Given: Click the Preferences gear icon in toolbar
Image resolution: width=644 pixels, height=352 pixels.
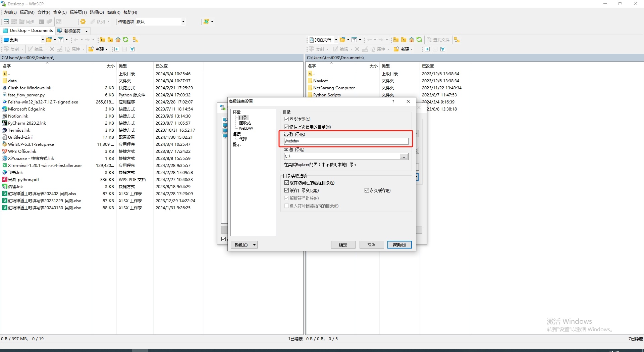Looking at the screenshot, I should click(x=83, y=21).
